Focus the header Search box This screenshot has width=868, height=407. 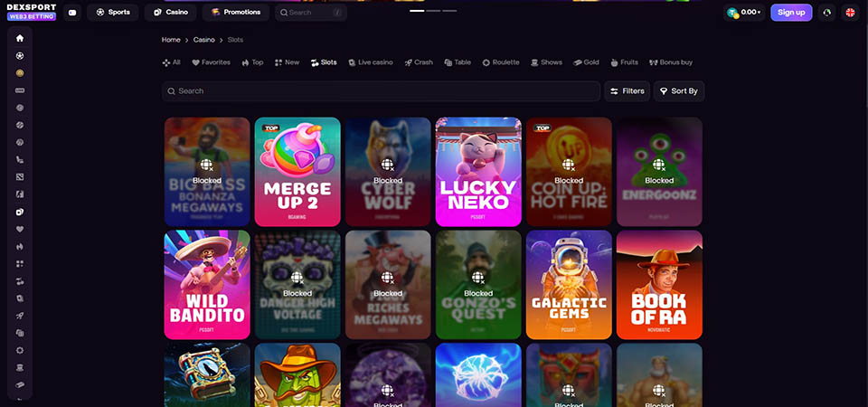(x=310, y=12)
